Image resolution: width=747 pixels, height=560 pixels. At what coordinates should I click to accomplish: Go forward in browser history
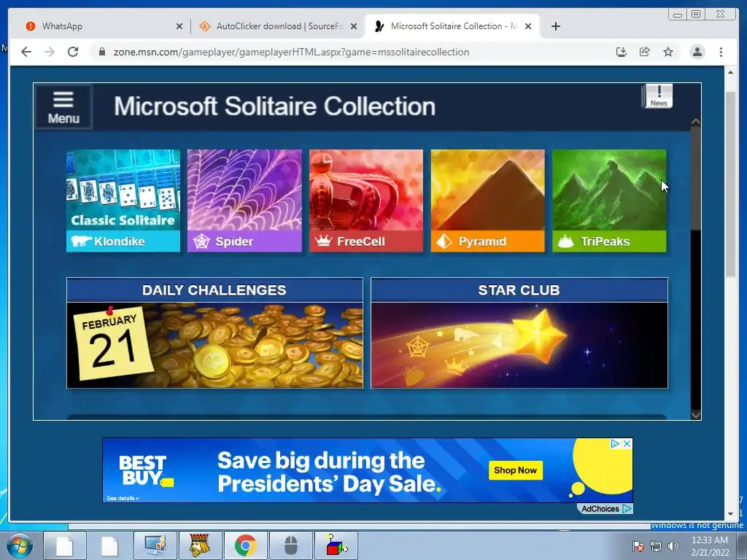[x=50, y=52]
